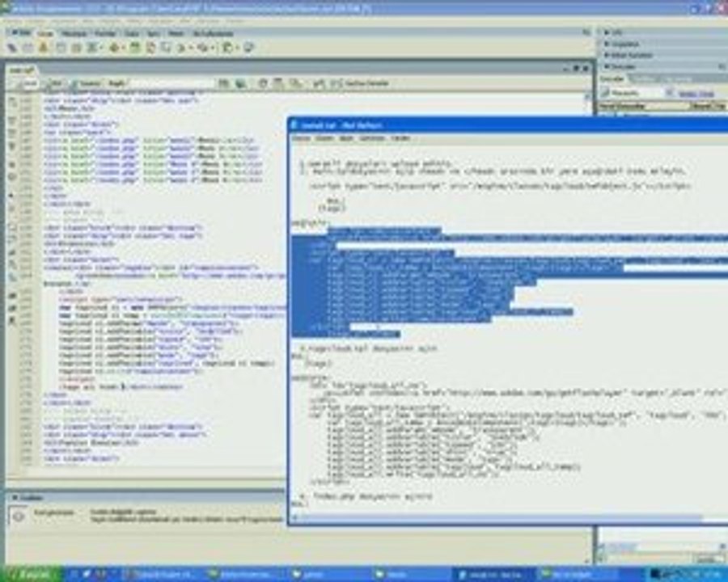Open Notepad's fourth menu (Görünüm)
Screen dimensions: 728x582
click(372, 138)
